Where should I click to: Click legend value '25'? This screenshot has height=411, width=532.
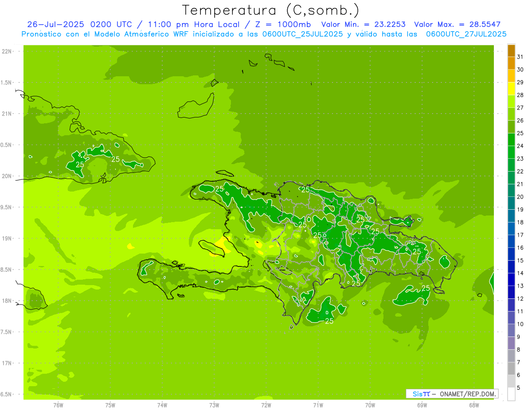point(520,133)
